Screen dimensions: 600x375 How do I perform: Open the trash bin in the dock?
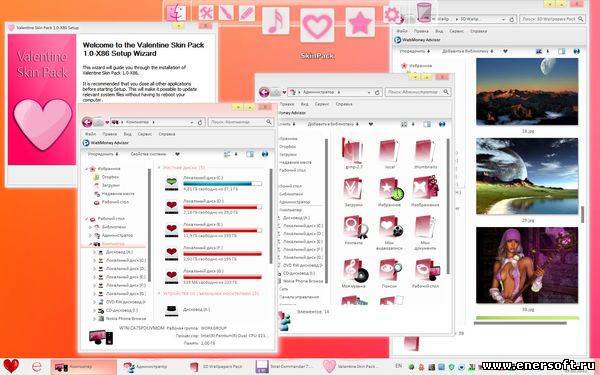[424, 12]
